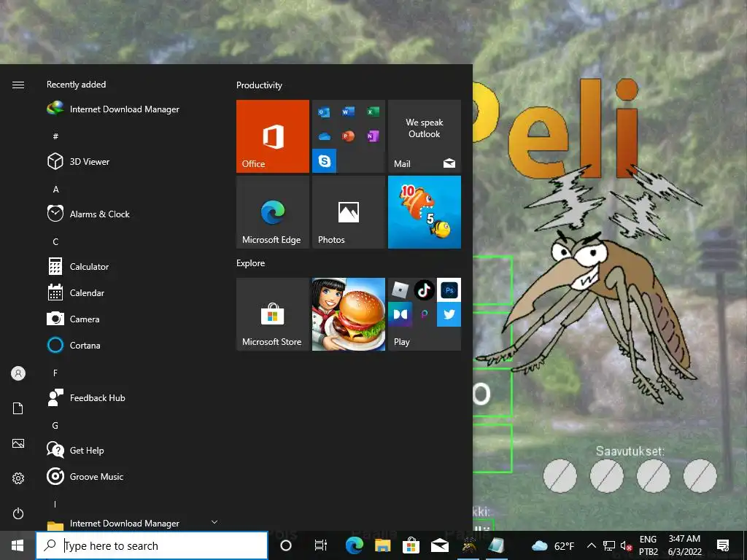Image resolution: width=747 pixels, height=560 pixels.
Task: Jump to letter F header in app list
Action: (55, 373)
